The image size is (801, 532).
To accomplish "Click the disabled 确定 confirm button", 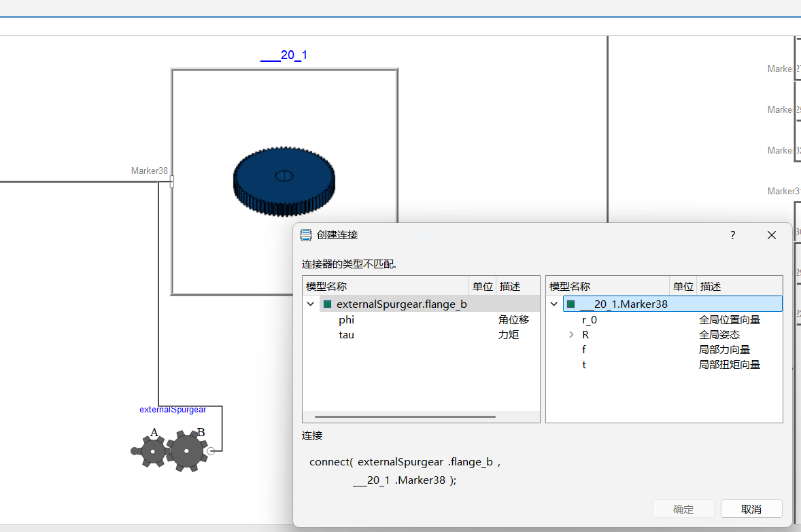I will (683, 509).
